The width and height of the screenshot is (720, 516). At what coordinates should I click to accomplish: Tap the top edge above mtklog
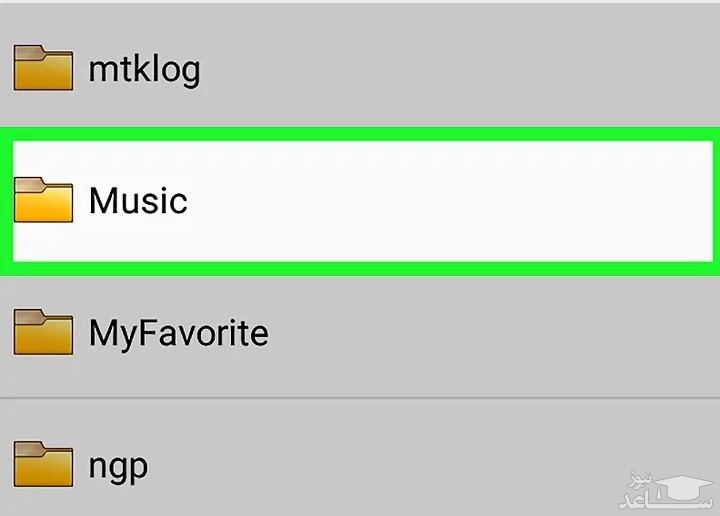(x=360, y=3)
